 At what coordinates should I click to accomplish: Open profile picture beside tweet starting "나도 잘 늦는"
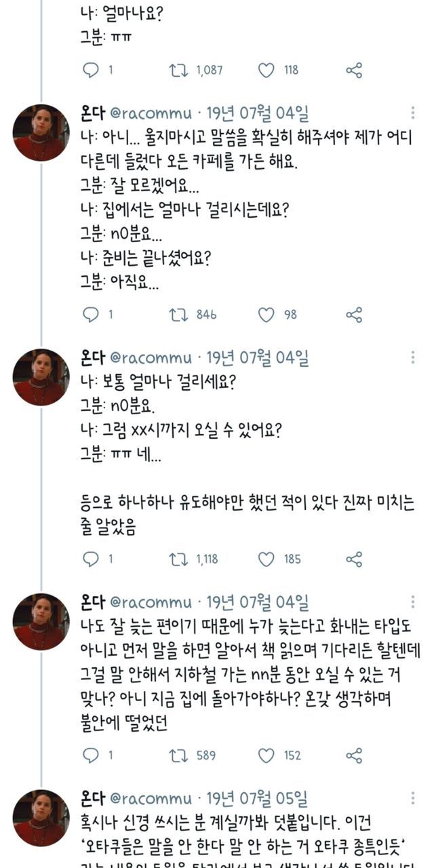41,622
